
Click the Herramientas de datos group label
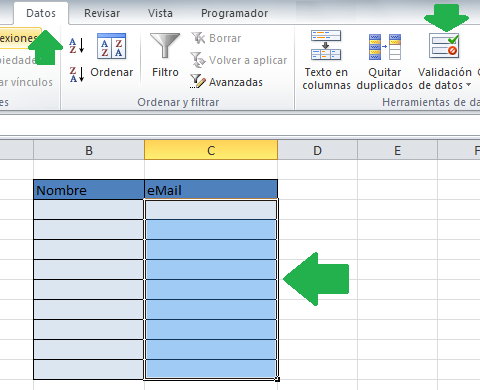click(431, 102)
